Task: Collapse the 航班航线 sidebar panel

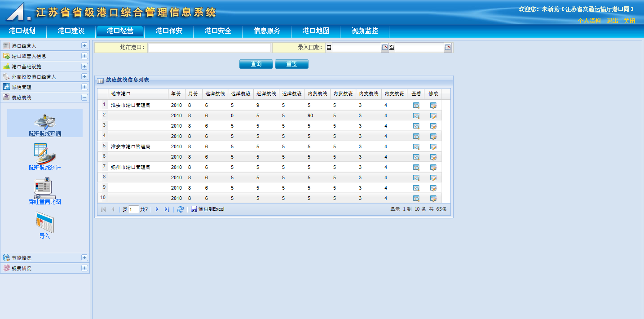Action: coord(84,97)
